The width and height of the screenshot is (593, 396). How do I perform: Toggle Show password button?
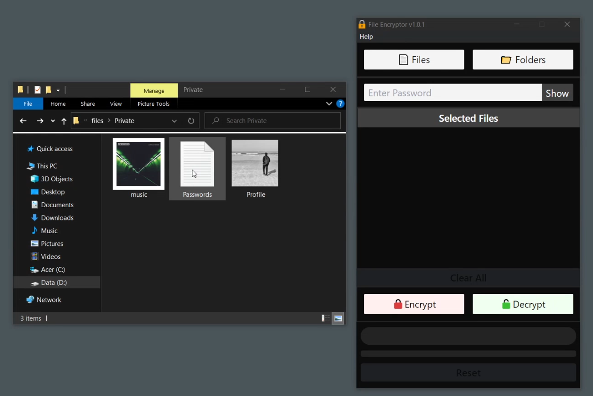[557, 93]
